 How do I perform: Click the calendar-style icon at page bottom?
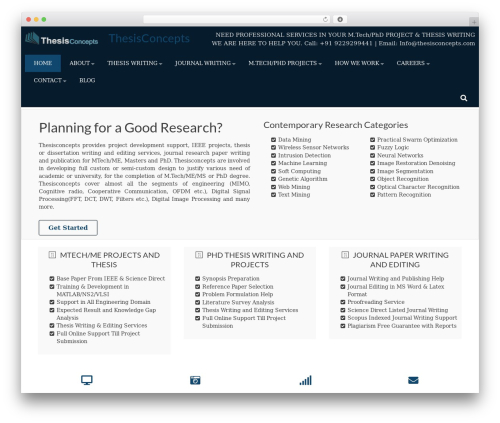point(195,380)
